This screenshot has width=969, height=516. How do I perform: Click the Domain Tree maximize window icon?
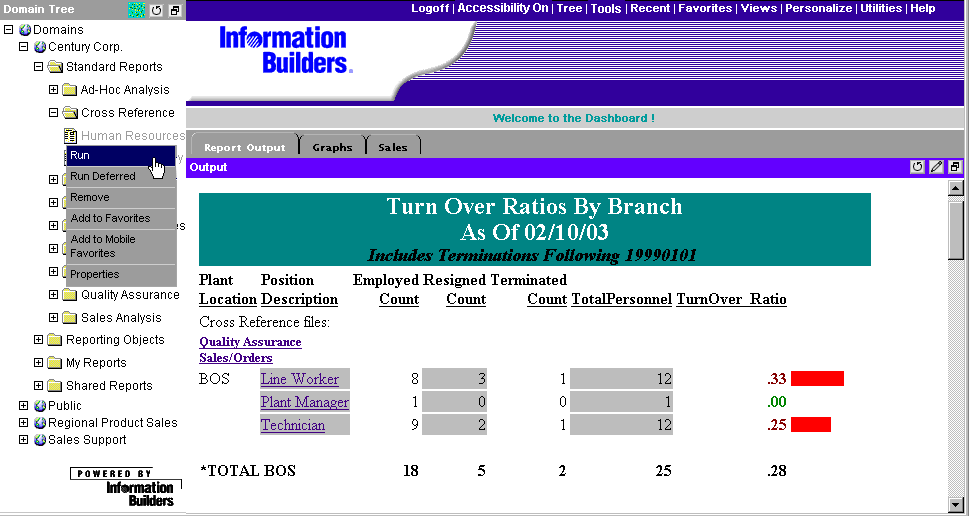pos(175,10)
